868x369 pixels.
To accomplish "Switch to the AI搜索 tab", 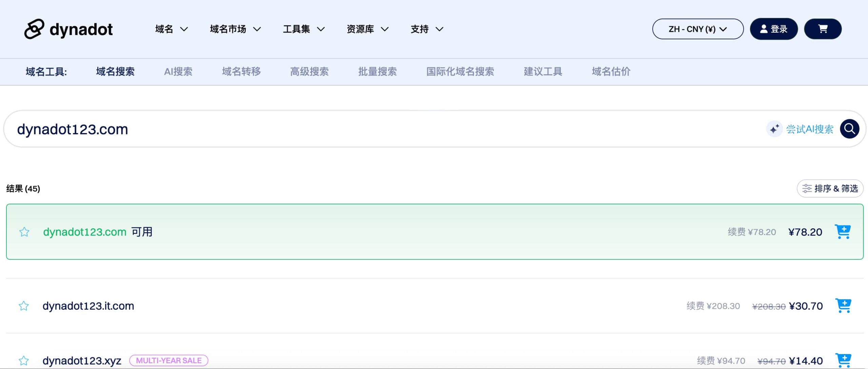I will pyautogui.click(x=178, y=72).
